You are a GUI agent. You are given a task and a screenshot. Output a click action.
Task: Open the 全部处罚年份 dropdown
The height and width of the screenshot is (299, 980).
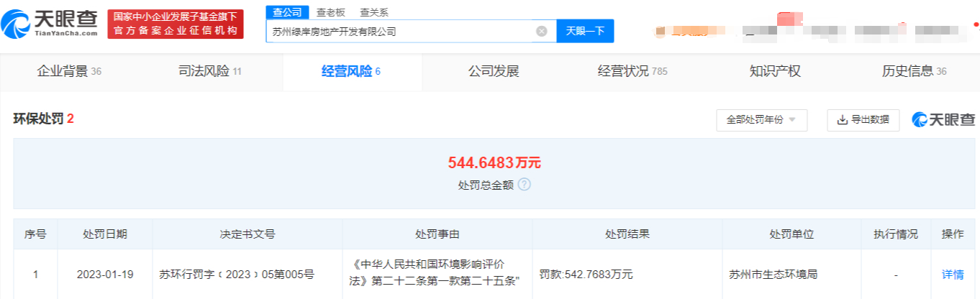click(761, 120)
